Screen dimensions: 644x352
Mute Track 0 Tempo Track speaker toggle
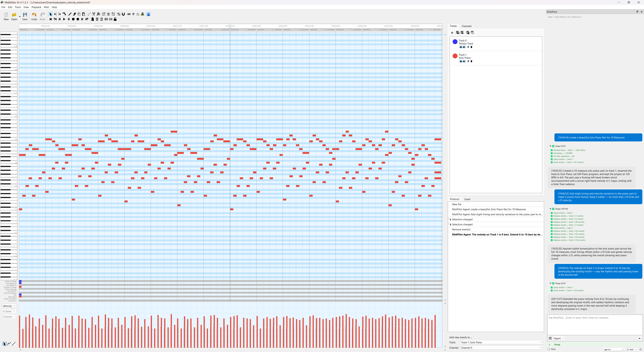point(464,47)
